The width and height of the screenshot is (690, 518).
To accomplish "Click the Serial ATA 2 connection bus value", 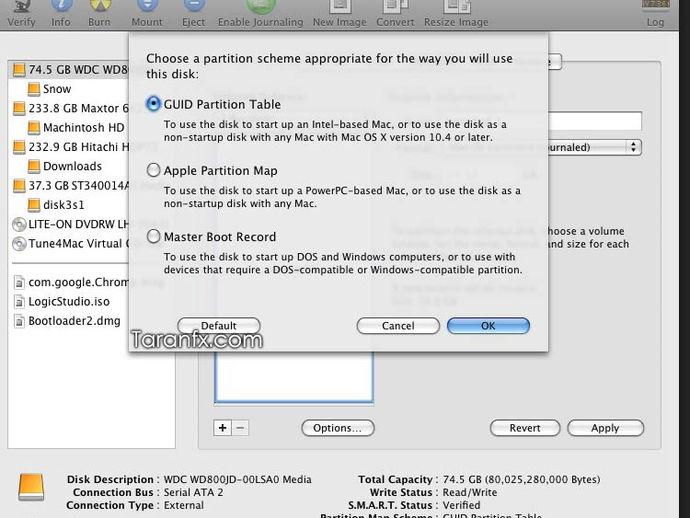I will 194,492.
